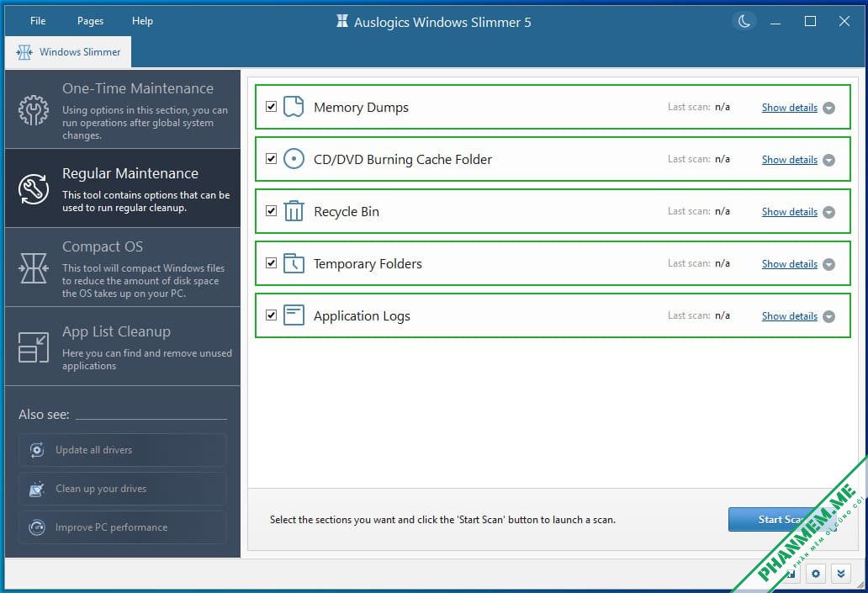Click the Clean up your drives icon
The width and height of the screenshot is (868, 593).
(x=37, y=489)
